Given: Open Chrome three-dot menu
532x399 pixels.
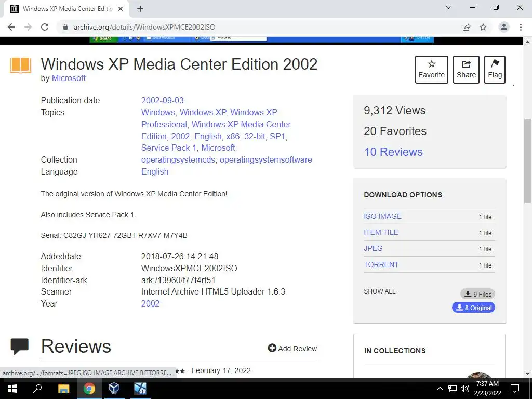Looking at the screenshot, I should (521, 27).
